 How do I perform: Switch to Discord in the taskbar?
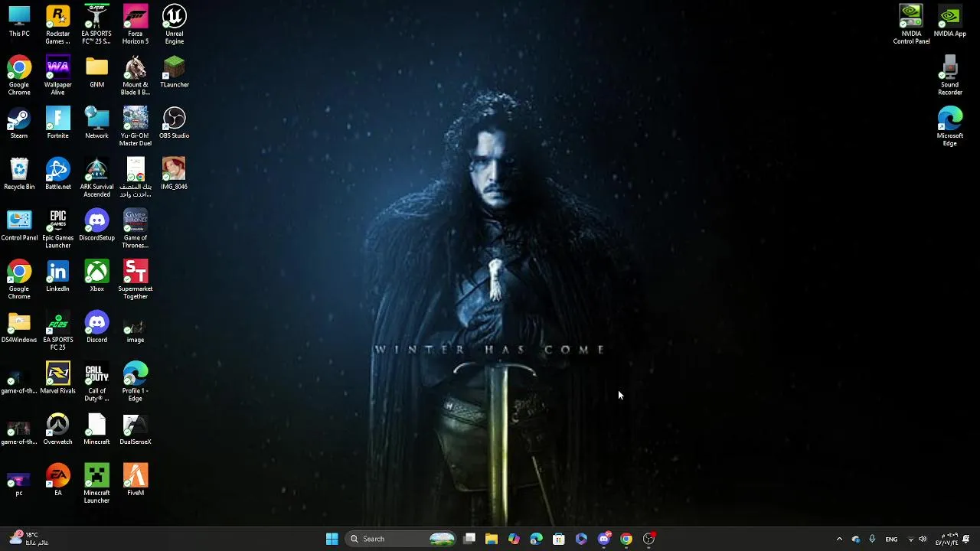604,539
